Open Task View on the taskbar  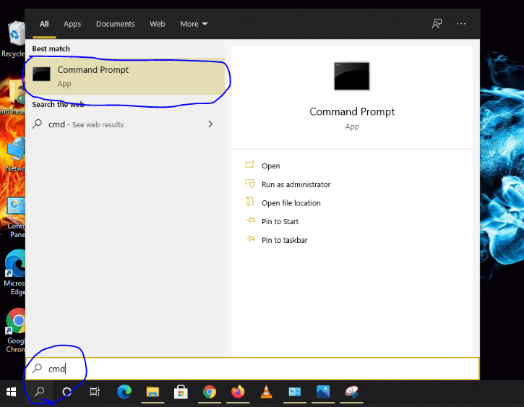point(95,392)
